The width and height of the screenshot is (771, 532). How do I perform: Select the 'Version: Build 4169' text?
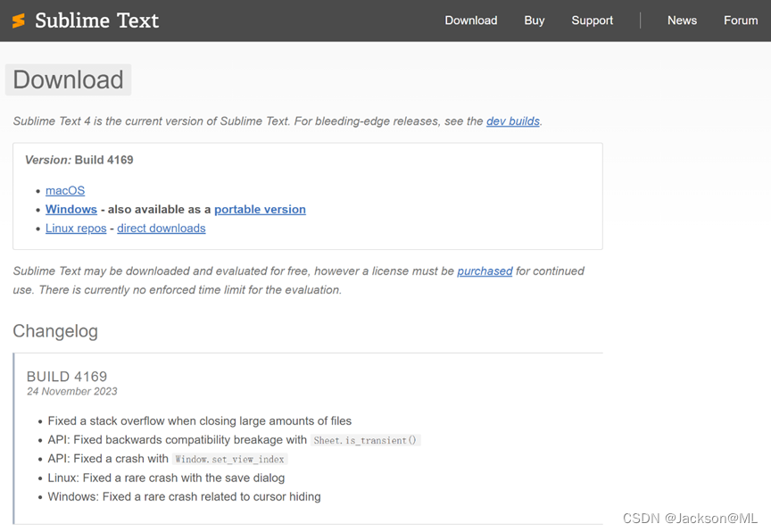[79, 160]
